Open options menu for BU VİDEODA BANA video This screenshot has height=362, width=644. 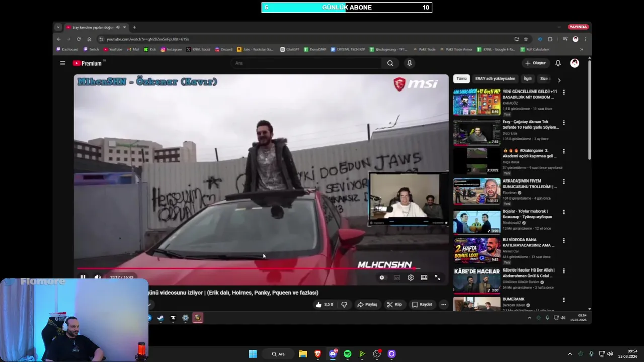pos(563,241)
